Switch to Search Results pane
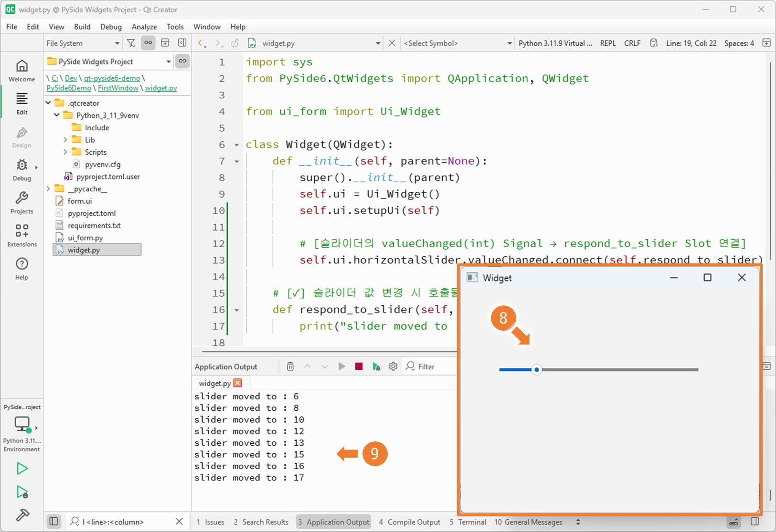This screenshot has width=776, height=532. click(261, 522)
